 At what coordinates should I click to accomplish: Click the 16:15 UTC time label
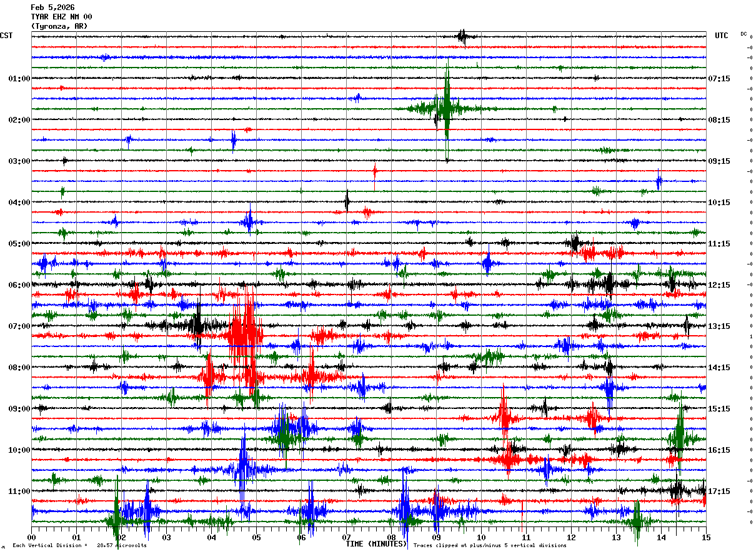pyautogui.click(x=720, y=450)
